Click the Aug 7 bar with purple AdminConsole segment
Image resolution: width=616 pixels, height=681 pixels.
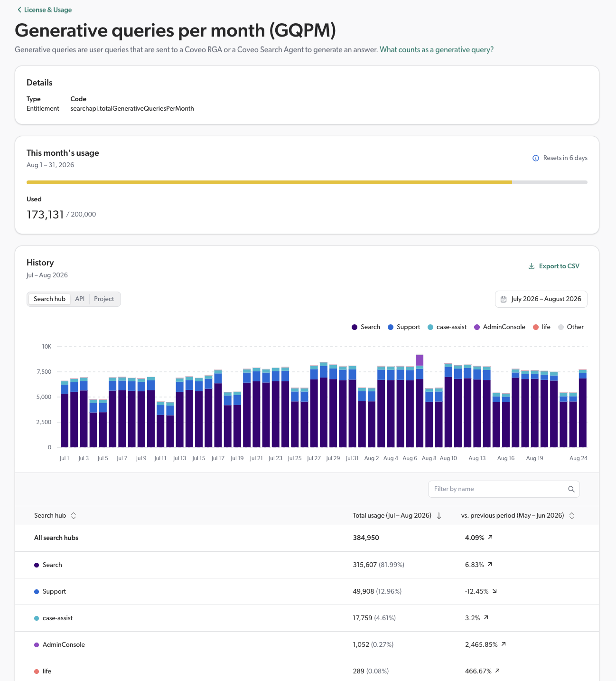click(420, 401)
